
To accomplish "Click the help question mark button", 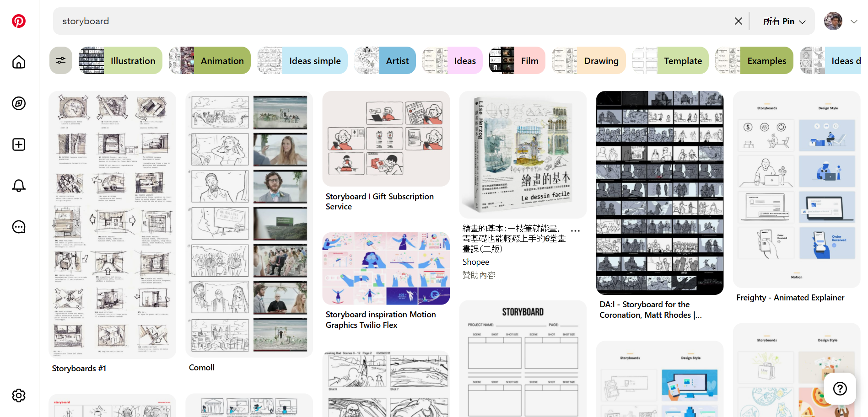I will pyautogui.click(x=840, y=389).
